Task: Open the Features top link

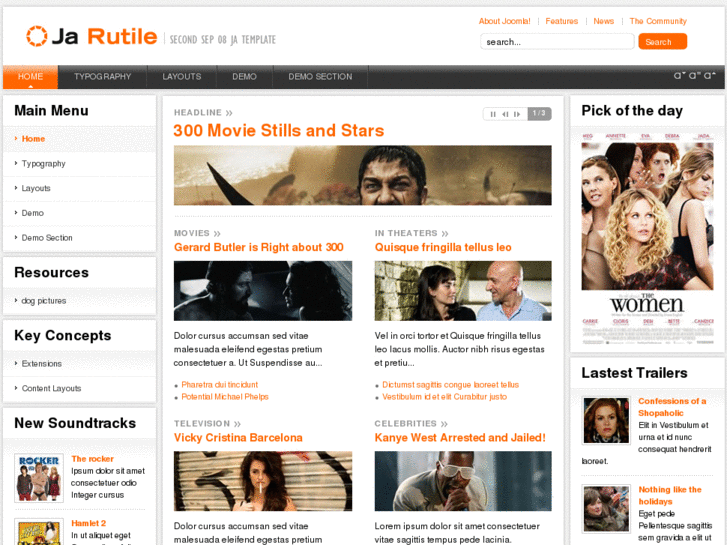Action: 561,21
